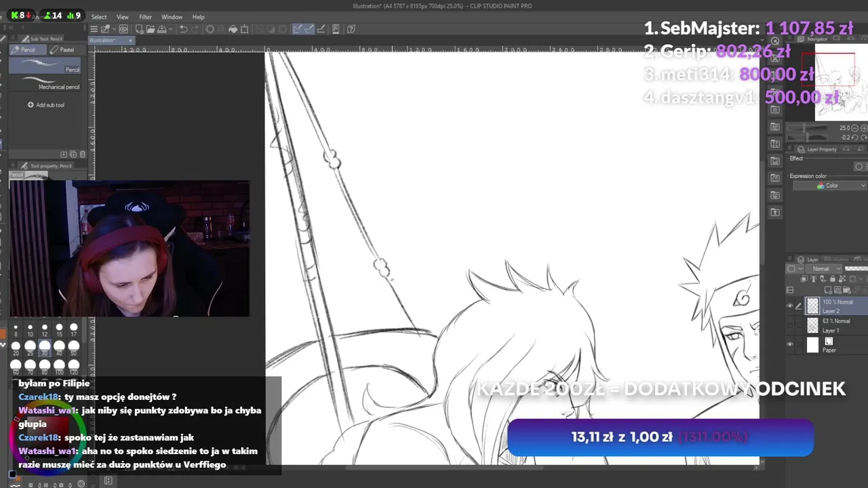Expand arrow next to Save icon
The image size is (868, 488).
pos(171,28)
